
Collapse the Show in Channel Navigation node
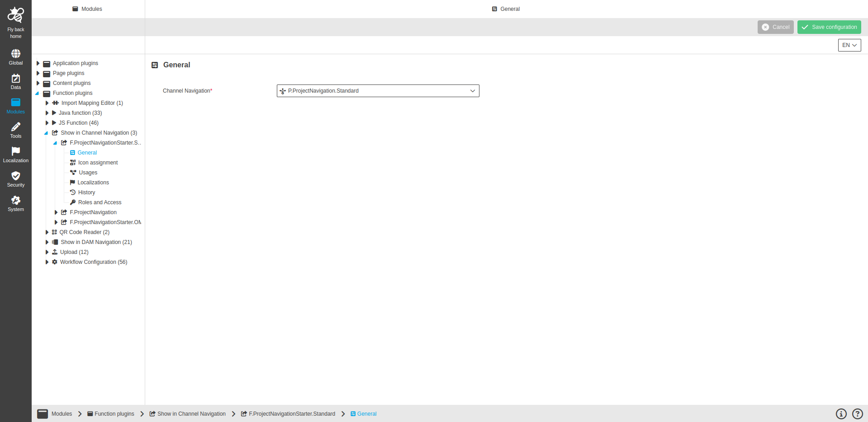click(x=46, y=133)
